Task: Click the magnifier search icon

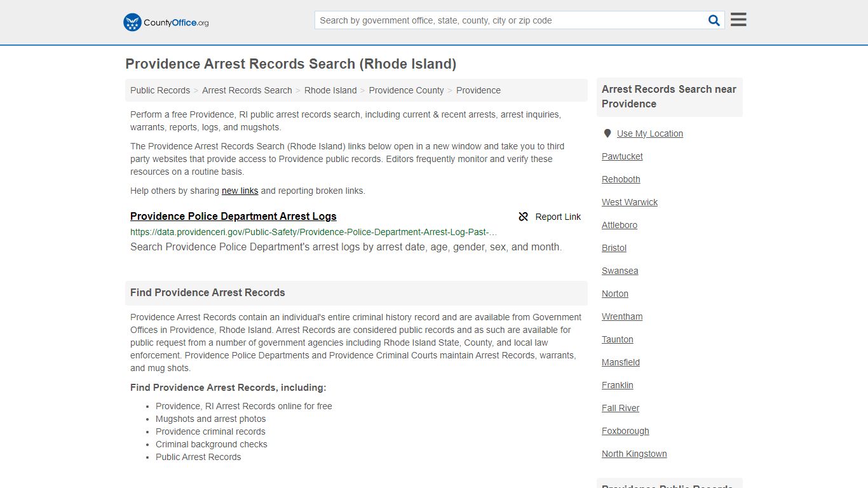Action: pyautogui.click(x=714, y=20)
